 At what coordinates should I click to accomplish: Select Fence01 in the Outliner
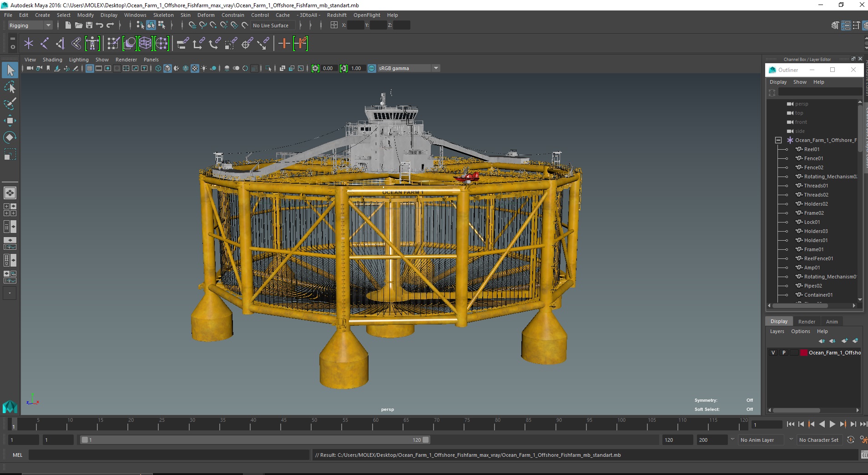pyautogui.click(x=813, y=158)
